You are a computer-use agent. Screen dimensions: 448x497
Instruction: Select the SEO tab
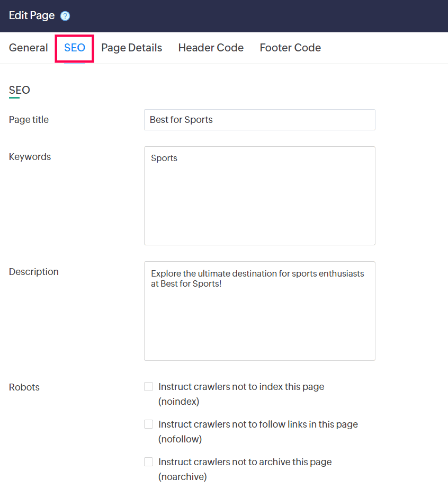75,48
